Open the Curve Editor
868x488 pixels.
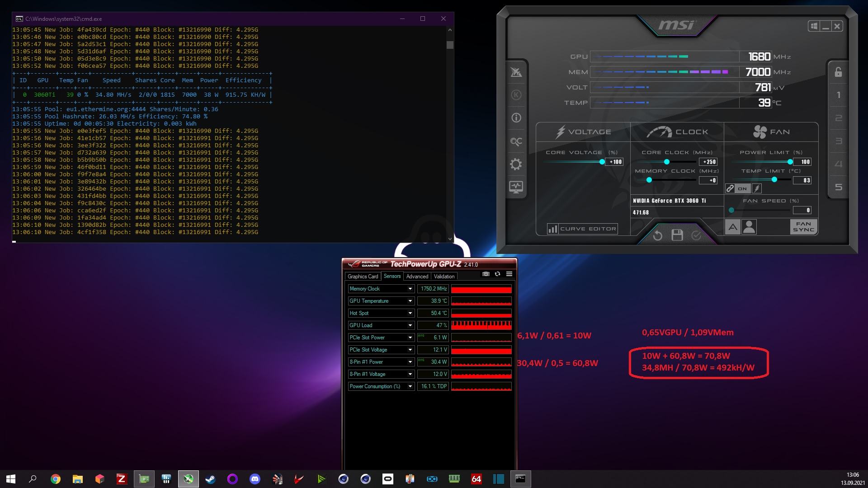(x=582, y=229)
